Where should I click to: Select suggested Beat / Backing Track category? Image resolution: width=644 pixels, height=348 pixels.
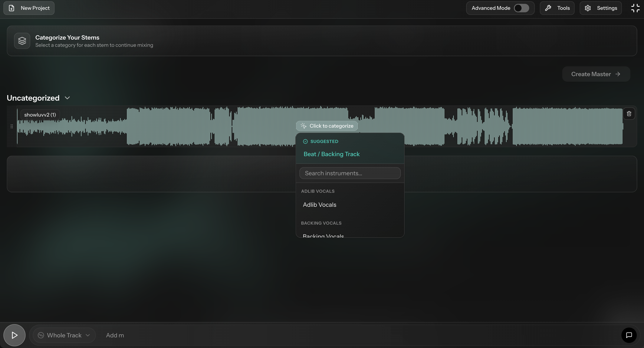pos(332,154)
